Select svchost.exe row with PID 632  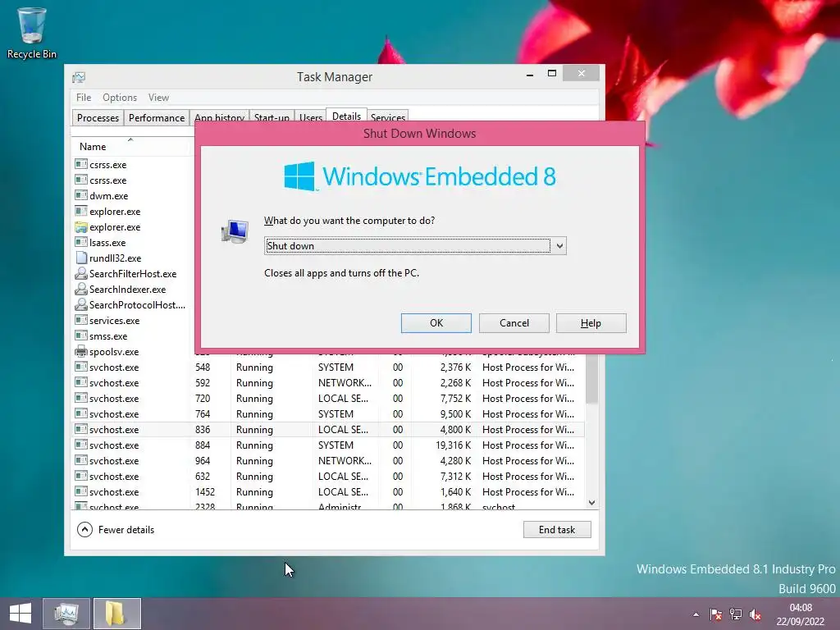click(327, 477)
